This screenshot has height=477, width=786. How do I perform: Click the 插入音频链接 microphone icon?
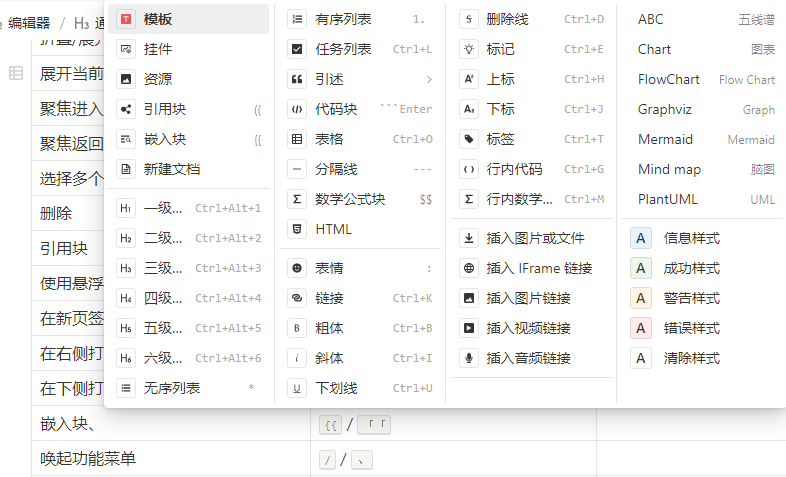click(469, 358)
